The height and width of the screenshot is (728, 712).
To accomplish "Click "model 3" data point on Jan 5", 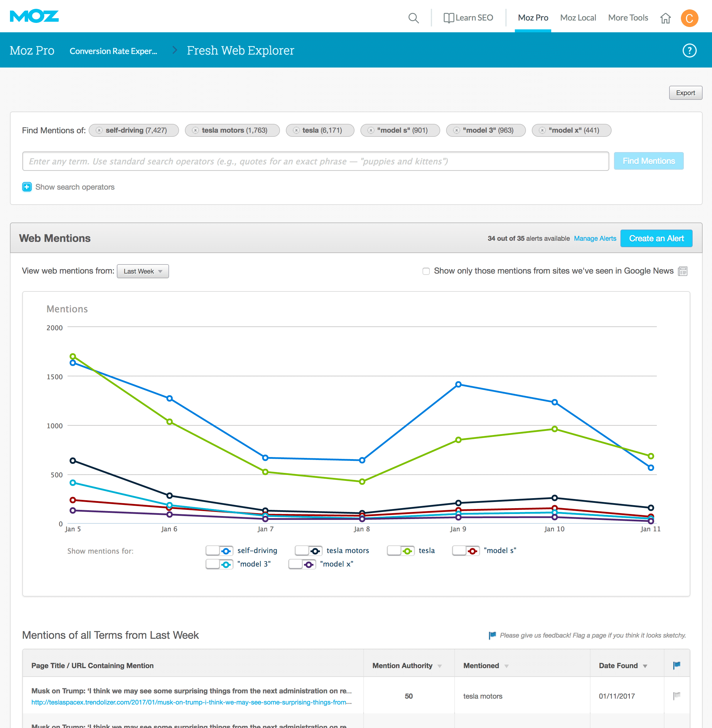I will pyautogui.click(x=73, y=483).
